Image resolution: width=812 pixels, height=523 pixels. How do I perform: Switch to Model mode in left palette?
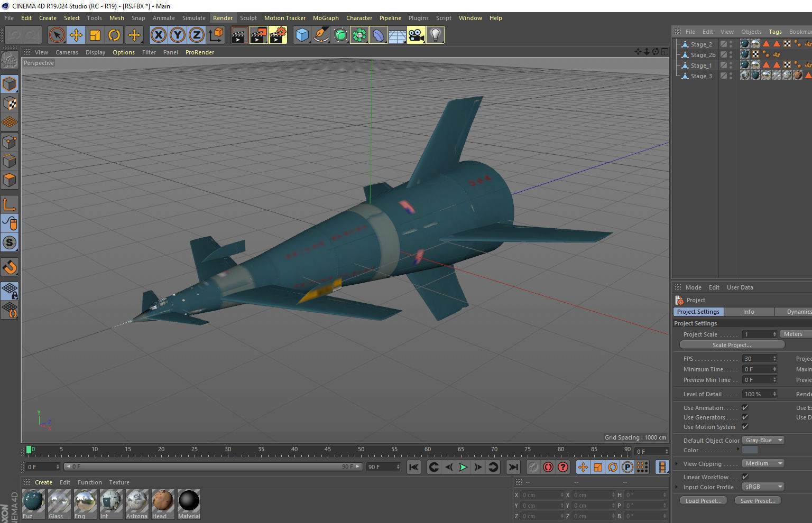tap(10, 85)
